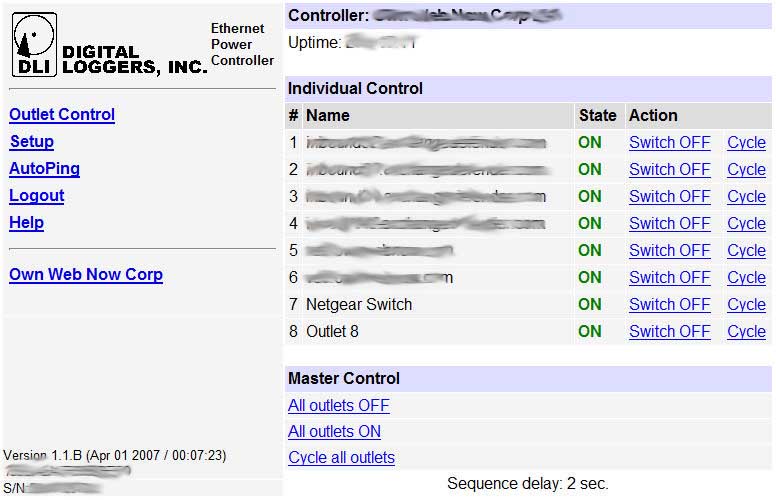The width and height of the screenshot is (776, 500).
Task: Cycle the Netgear Switch outlet
Action: pos(746,305)
